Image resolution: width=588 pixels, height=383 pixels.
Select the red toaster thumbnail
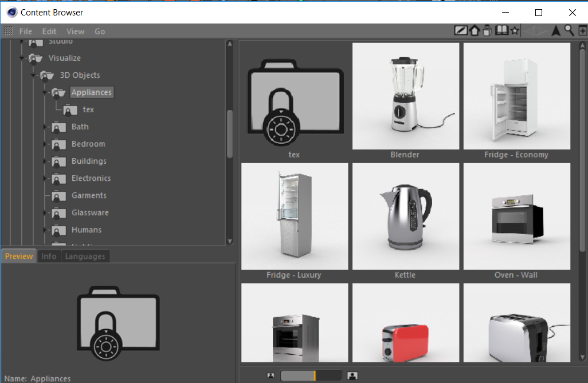point(405,323)
